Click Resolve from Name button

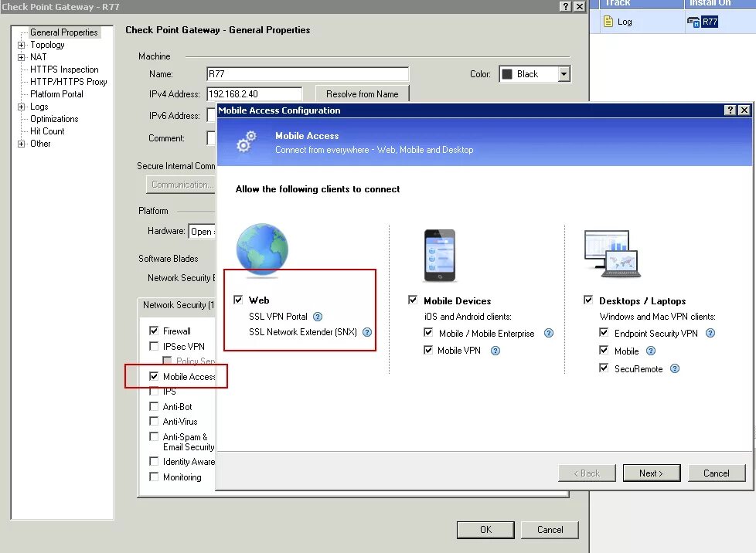coord(362,94)
